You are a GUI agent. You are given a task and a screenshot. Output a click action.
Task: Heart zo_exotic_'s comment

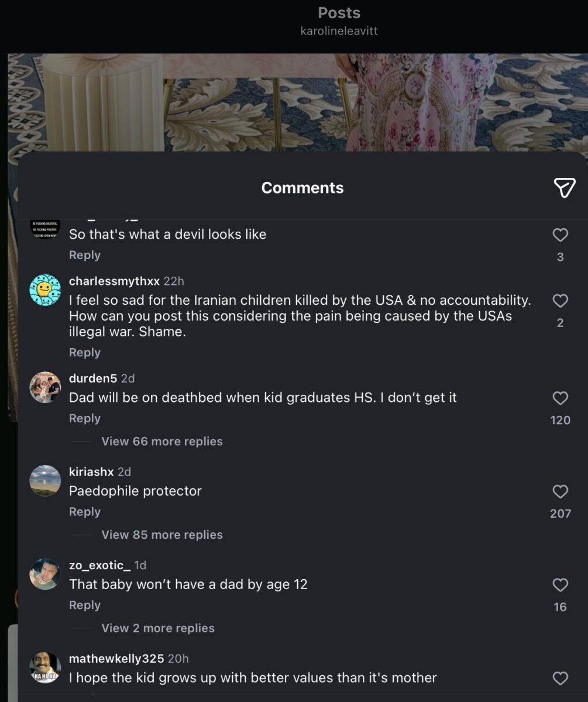click(560, 585)
